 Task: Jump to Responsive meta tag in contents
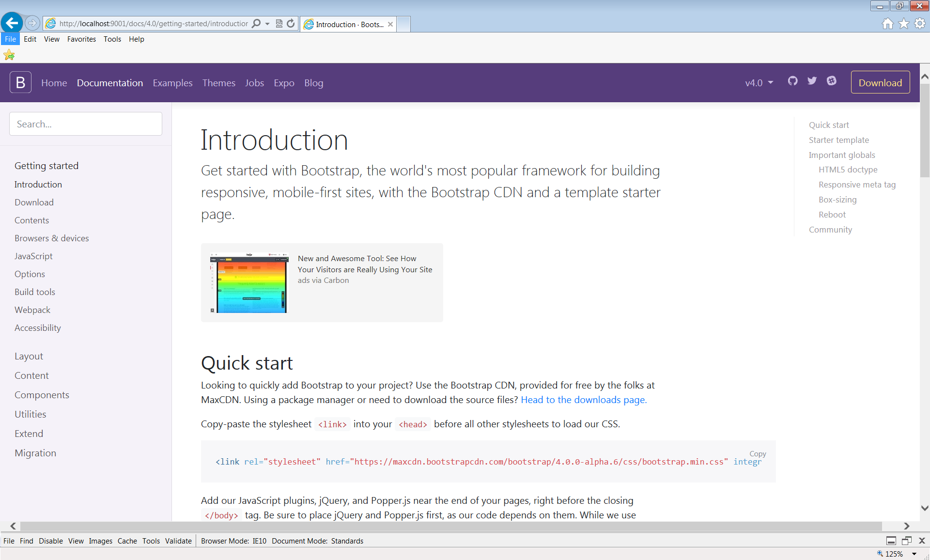(857, 185)
